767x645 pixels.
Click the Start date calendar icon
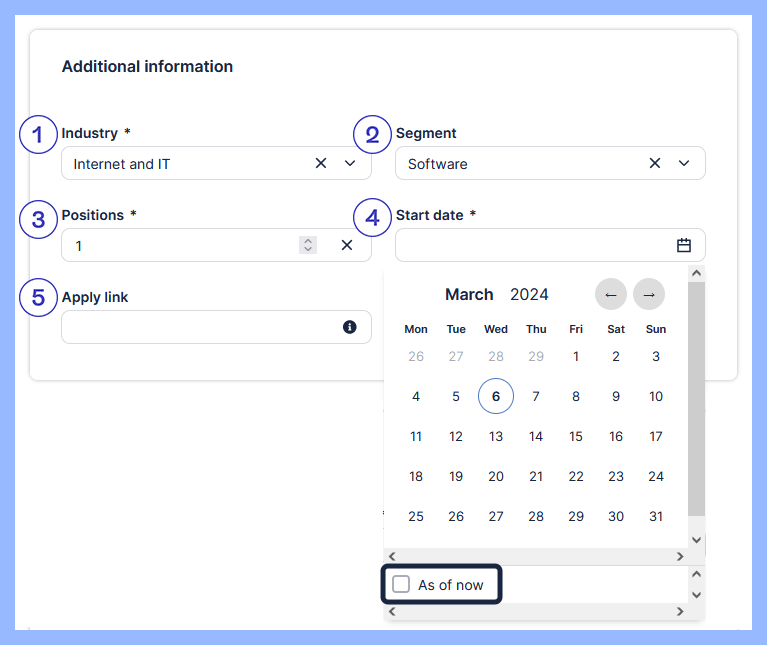point(684,245)
